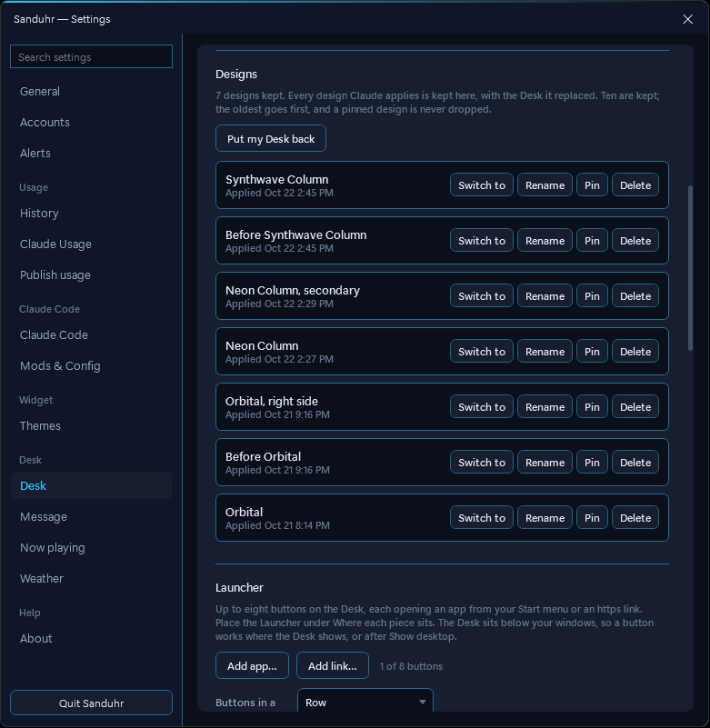Image resolution: width=710 pixels, height=728 pixels.
Task: Go to Alerts settings
Action: coord(91,154)
